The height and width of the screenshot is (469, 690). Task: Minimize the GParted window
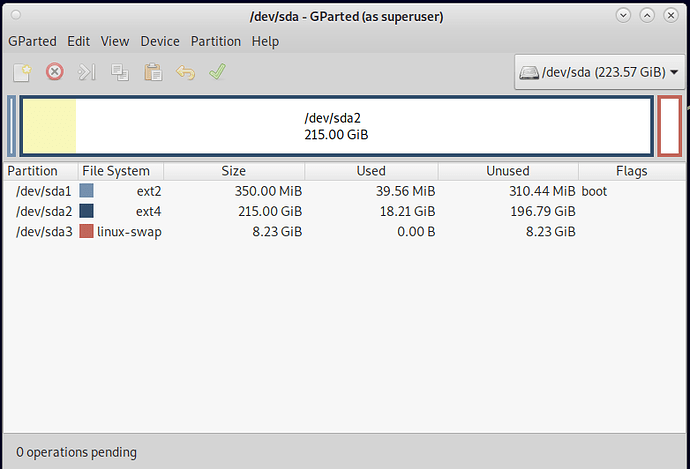pyautogui.click(x=623, y=16)
